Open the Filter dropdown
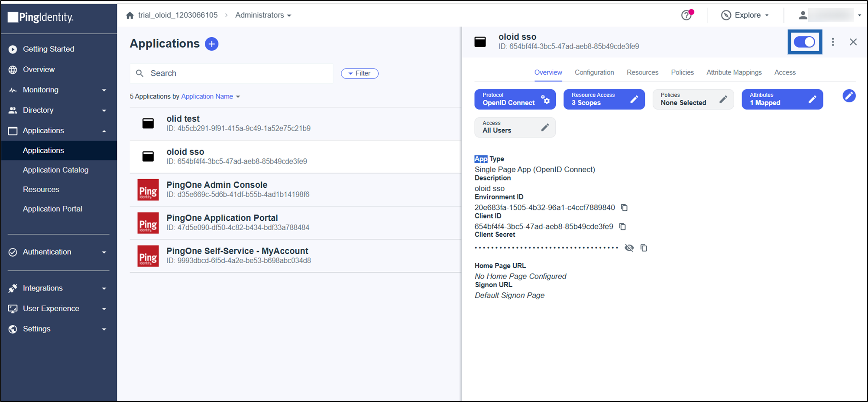The height and width of the screenshot is (402, 868). (x=360, y=73)
